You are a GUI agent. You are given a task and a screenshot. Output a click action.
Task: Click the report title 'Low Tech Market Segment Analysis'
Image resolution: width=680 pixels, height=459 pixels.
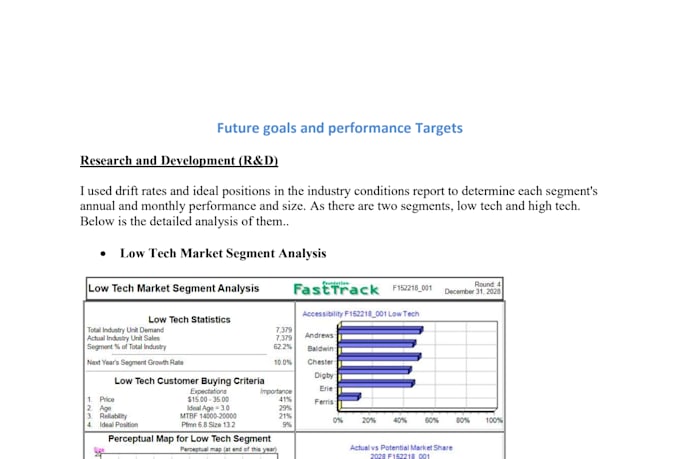click(x=173, y=289)
